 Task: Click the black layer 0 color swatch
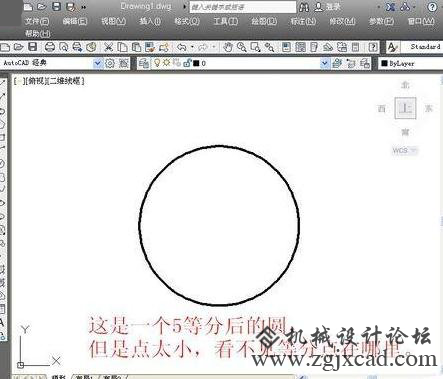[196, 63]
